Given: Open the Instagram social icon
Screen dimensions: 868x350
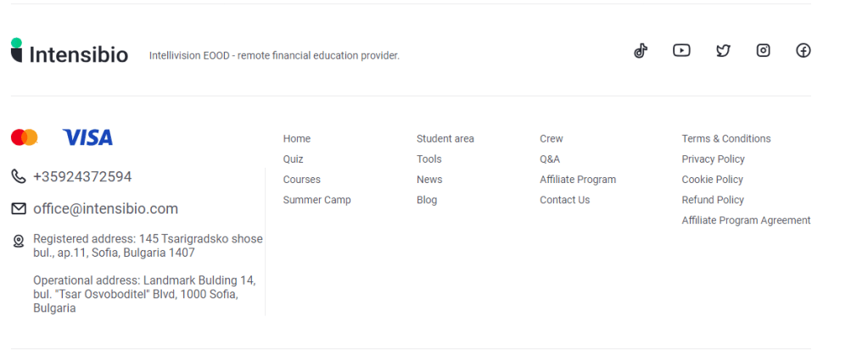Looking at the screenshot, I should point(764,51).
